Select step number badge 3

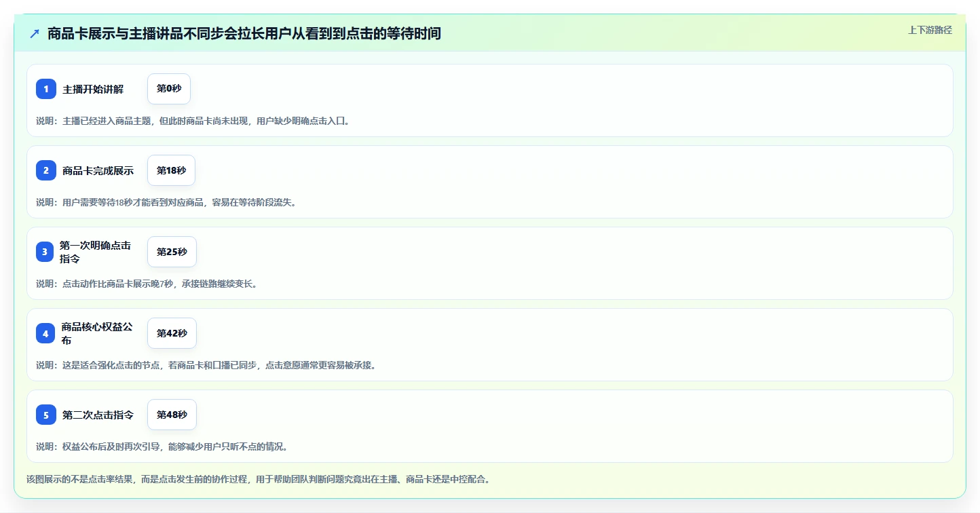pos(45,252)
